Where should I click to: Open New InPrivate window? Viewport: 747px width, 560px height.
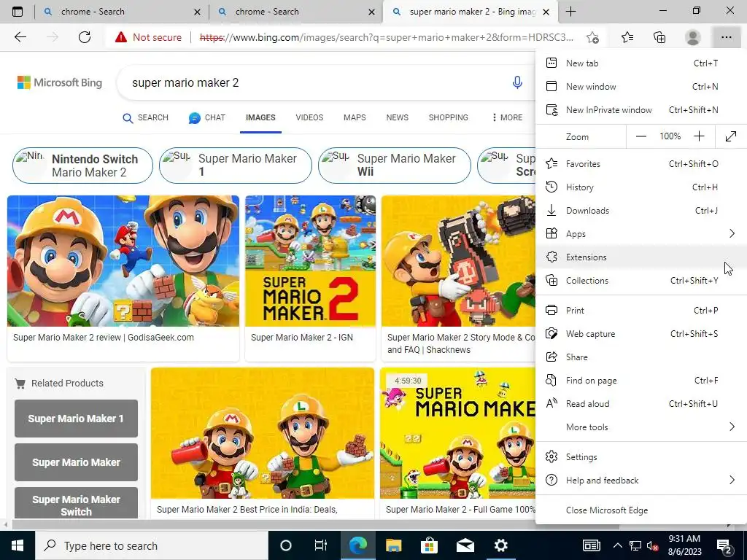tap(640, 110)
